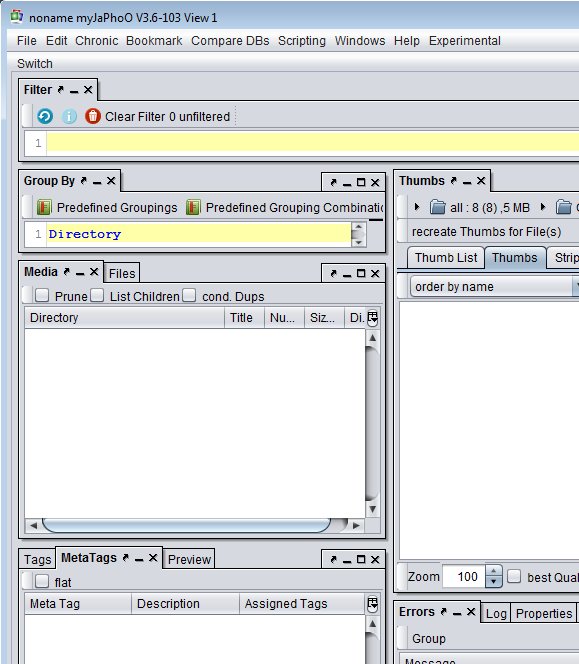Open the Experimental menu
Screen dimensions: 579x664
[x=465, y=41]
